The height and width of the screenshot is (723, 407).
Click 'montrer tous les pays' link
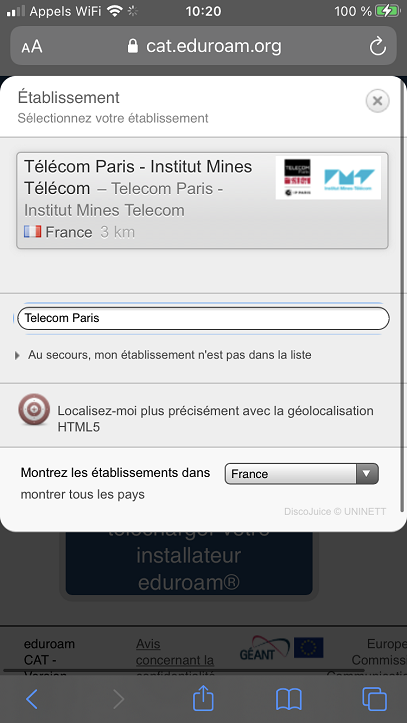(x=83, y=495)
